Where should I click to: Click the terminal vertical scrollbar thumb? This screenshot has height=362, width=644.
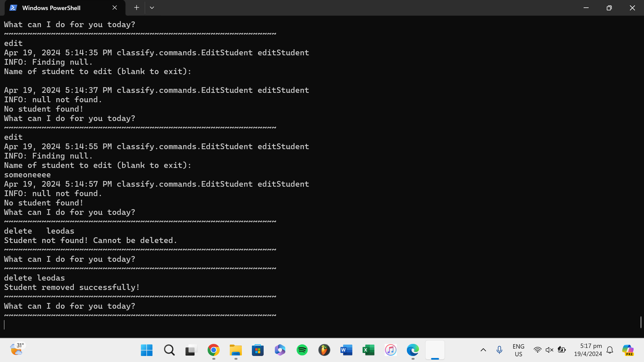(x=641, y=322)
